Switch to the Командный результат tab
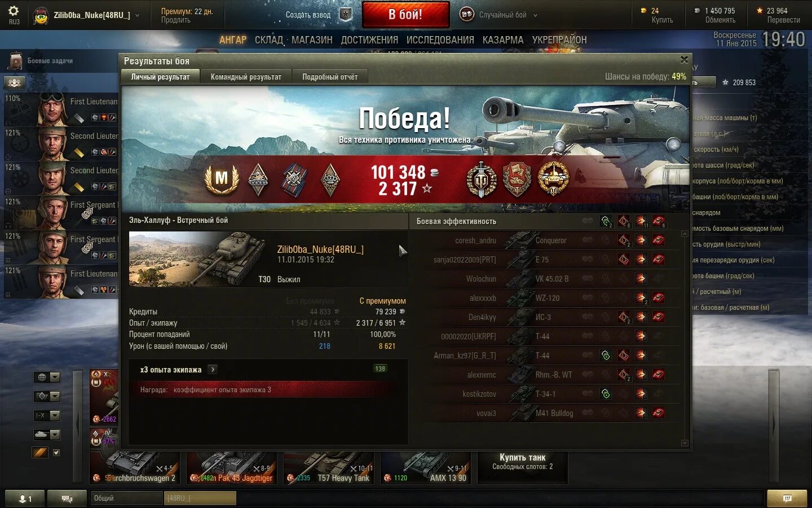 [246, 77]
